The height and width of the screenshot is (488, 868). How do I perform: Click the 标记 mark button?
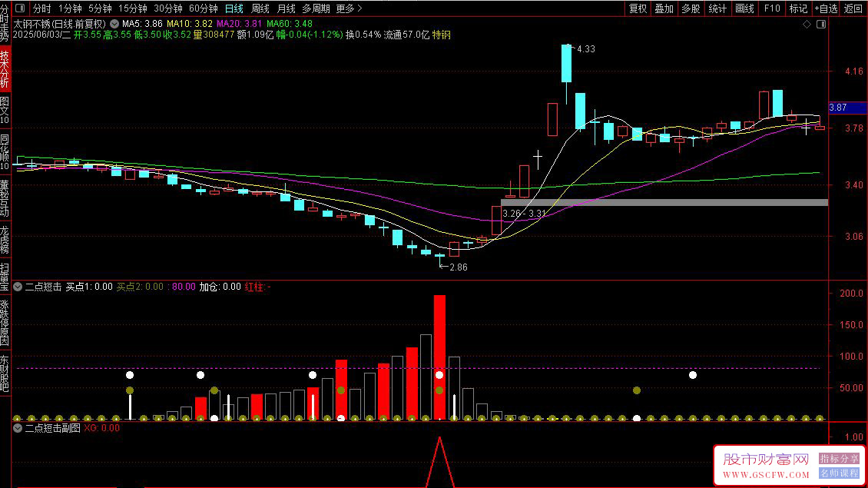click(798, 8)
